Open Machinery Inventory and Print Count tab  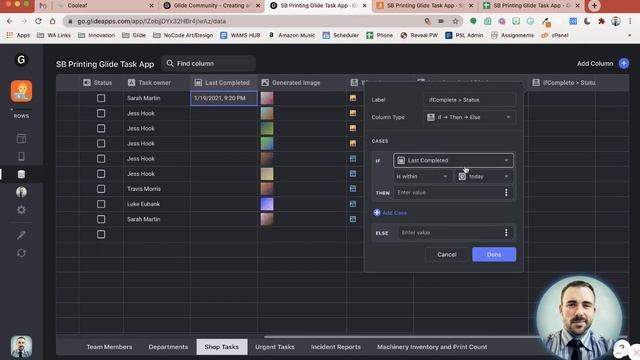(x=432, y=347)
